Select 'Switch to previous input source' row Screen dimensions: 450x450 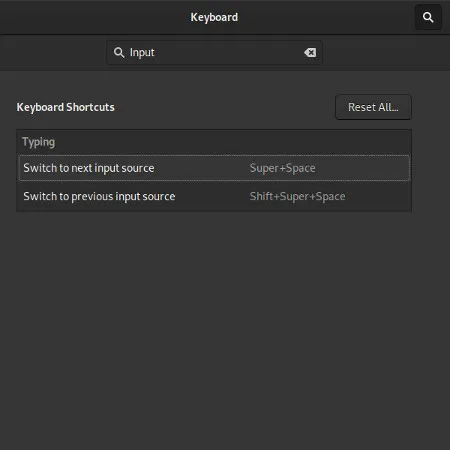pos(214,196)
